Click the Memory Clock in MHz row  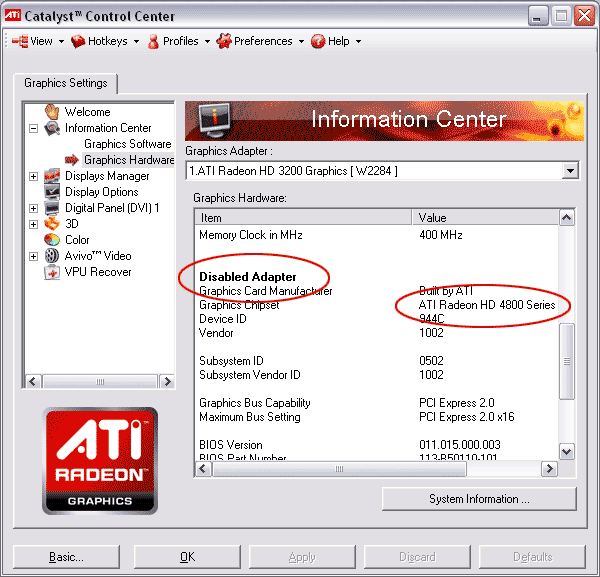(x=377, y=235)
